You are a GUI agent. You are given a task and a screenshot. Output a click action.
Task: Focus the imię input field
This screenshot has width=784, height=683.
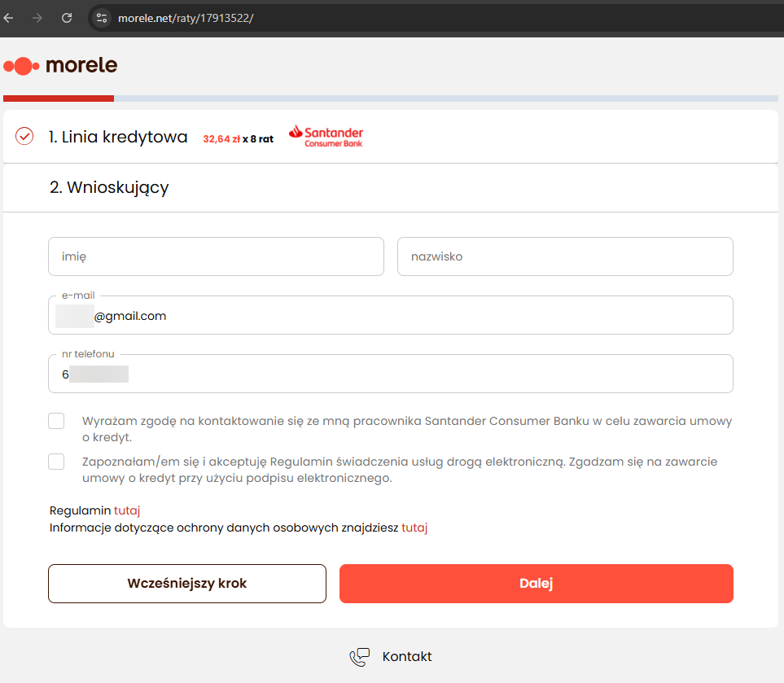pyautogui.click(x=216, y=256)
